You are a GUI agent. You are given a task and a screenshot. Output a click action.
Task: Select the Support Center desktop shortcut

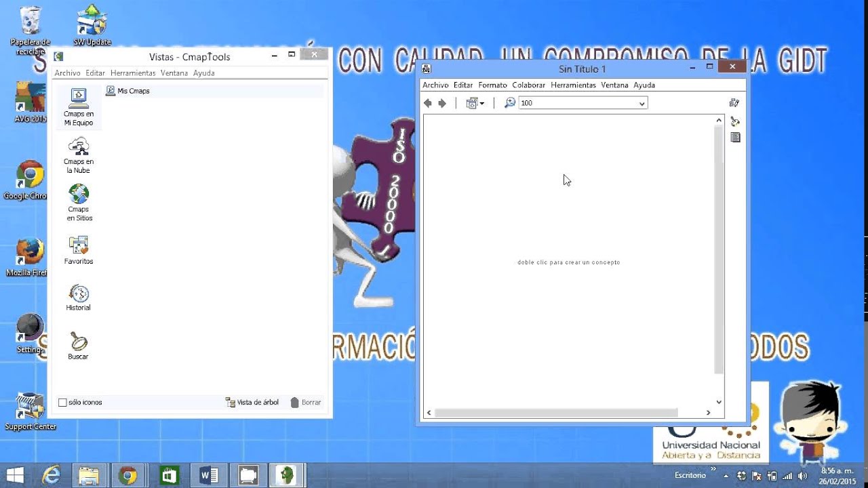click(31, 411)
